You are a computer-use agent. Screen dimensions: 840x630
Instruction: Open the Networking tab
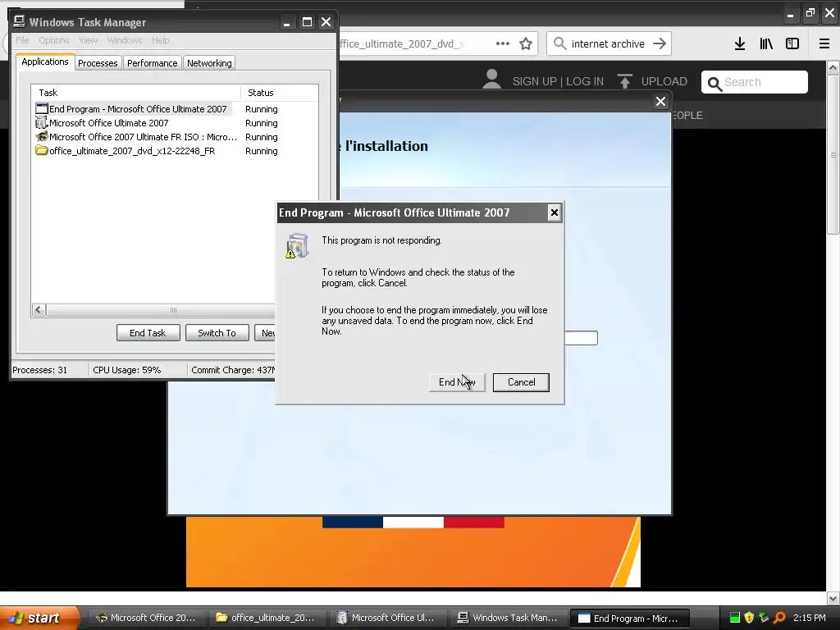209,63
